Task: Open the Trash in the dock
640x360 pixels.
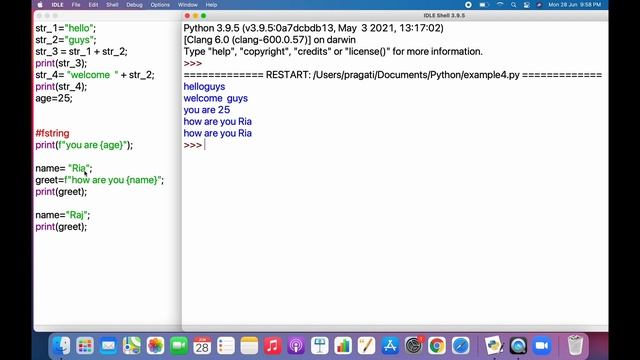Action: pos(575,346)
